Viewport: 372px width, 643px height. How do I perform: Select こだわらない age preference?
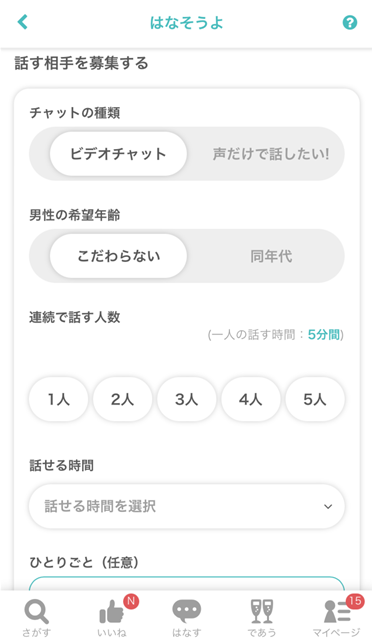[x=118, y=256]
